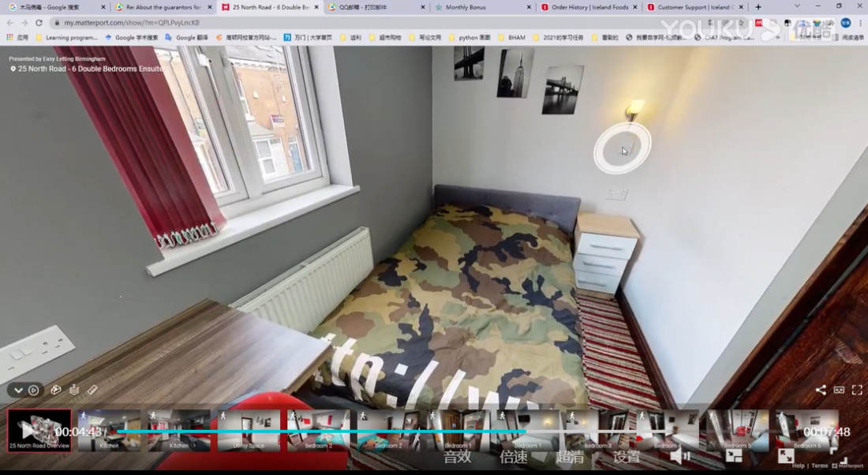Open the 音效 sound effects option
This screenshot has height=475, width=868.
point(457,457)
